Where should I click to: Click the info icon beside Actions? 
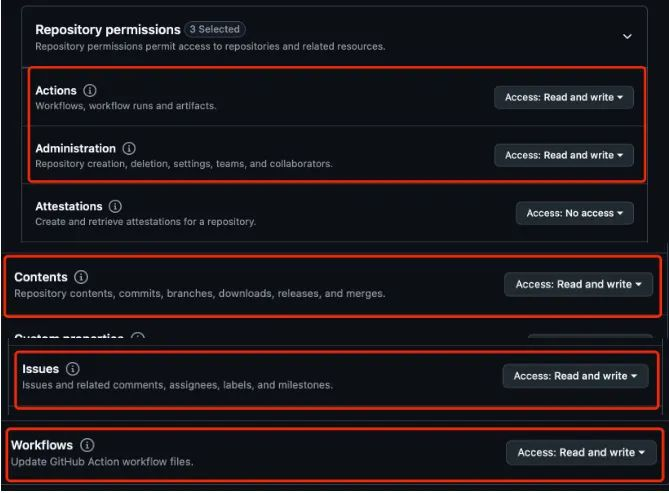point(90,91)
